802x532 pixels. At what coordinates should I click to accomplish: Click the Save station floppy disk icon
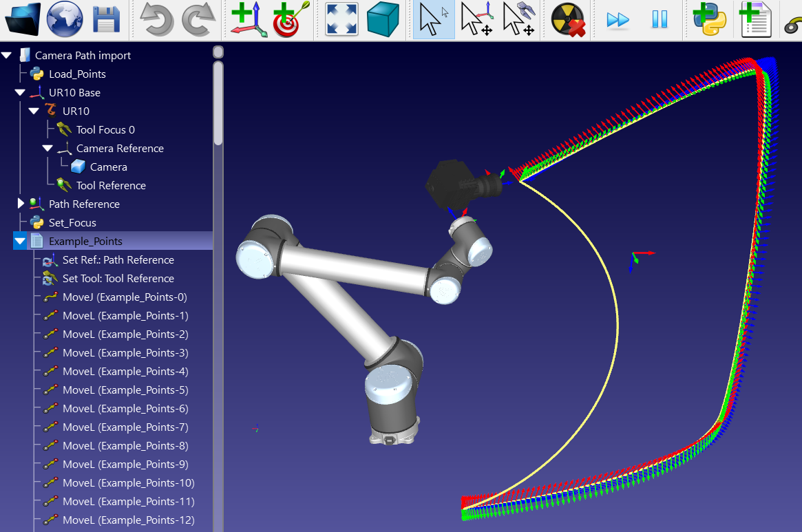tap(106, 19)
